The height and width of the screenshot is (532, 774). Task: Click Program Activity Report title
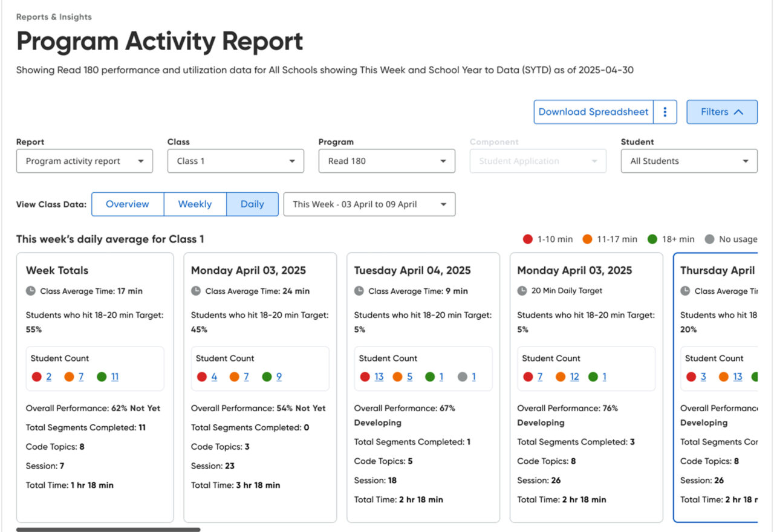[x=160, y=41]
